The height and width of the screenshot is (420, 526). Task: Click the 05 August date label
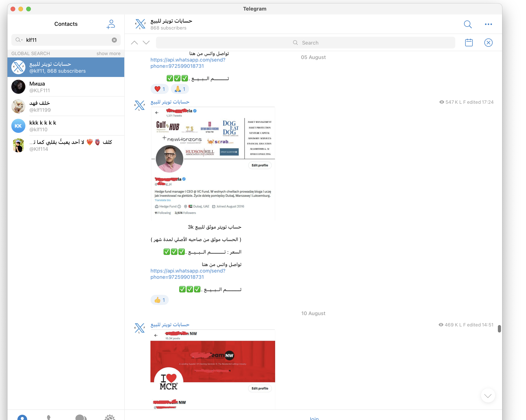point(313,57)
